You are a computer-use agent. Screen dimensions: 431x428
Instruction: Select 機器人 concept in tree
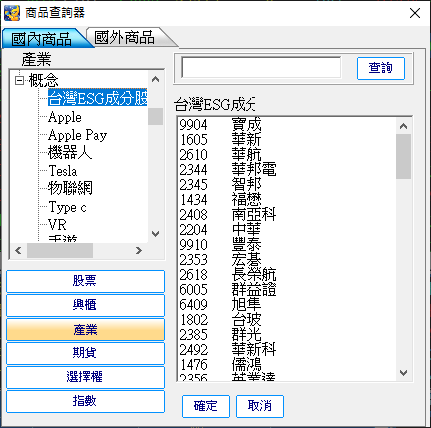(70, 153)
